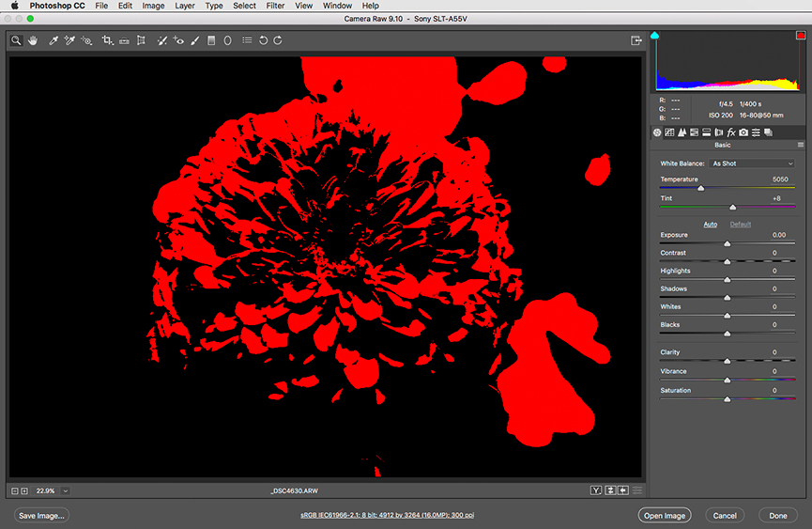Rotate image 90 degrees clockwise
The image size is (812, 529).
click(x=278, y=40)
